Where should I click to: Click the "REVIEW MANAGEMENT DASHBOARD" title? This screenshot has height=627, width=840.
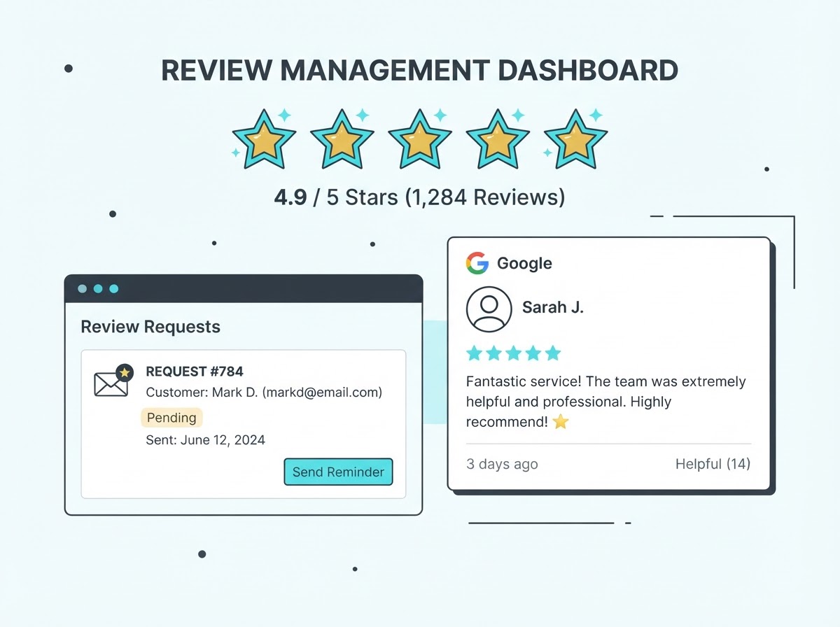click(x=420, y=71)
